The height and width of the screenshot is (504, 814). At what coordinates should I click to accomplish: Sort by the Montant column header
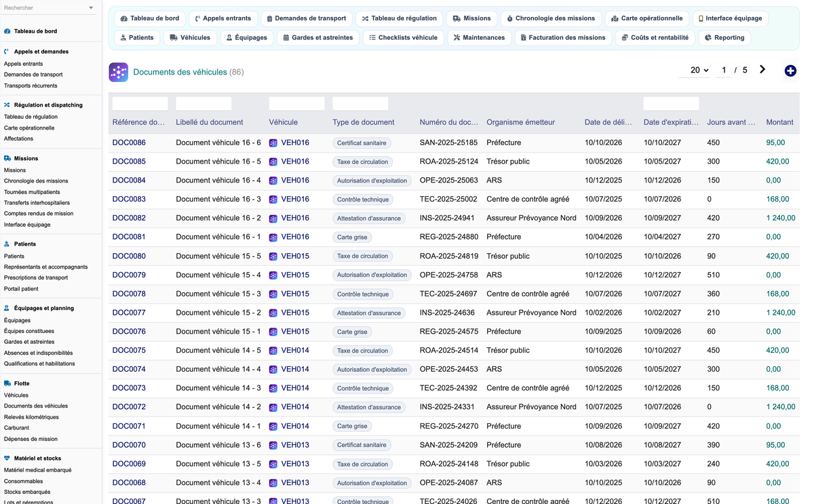[779, 122]
